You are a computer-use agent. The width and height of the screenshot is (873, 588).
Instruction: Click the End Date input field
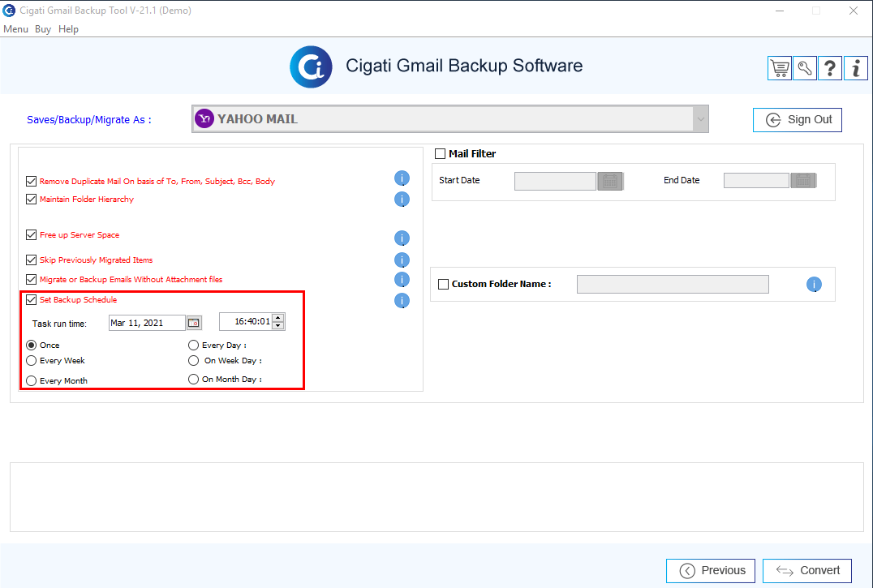(756, 180)
